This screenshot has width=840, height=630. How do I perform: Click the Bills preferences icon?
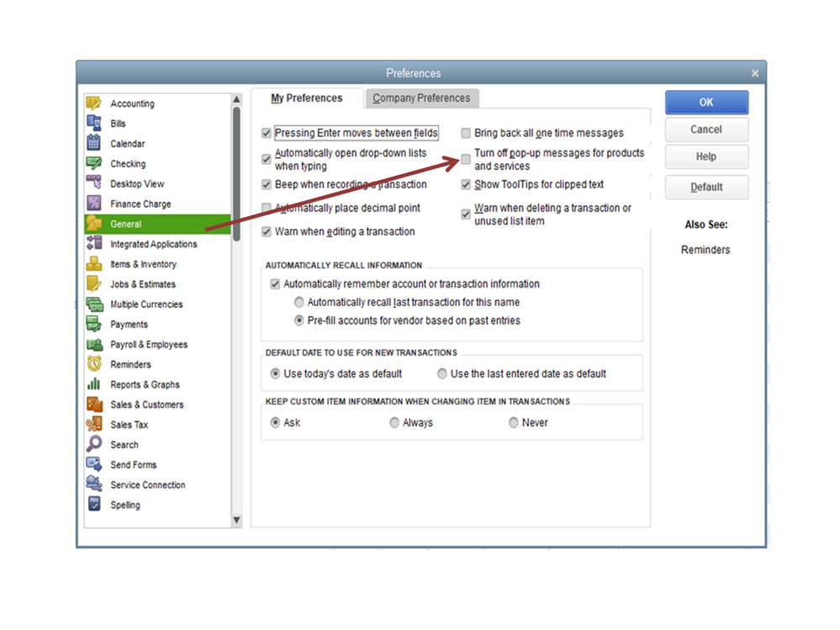pyautogui.click(x=93, y=123)
